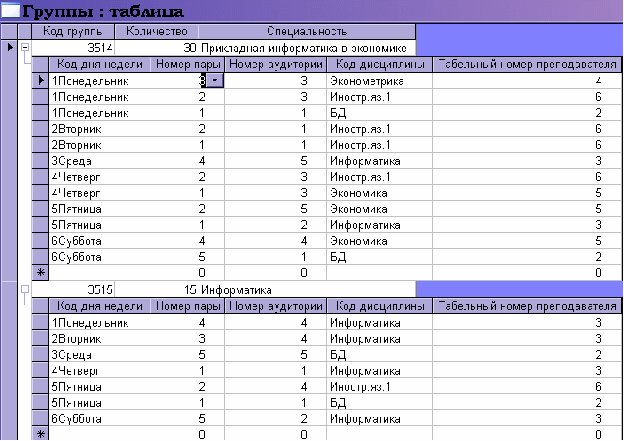Click the current-record arrow selector of the Эконометрика row

point(40,80)
